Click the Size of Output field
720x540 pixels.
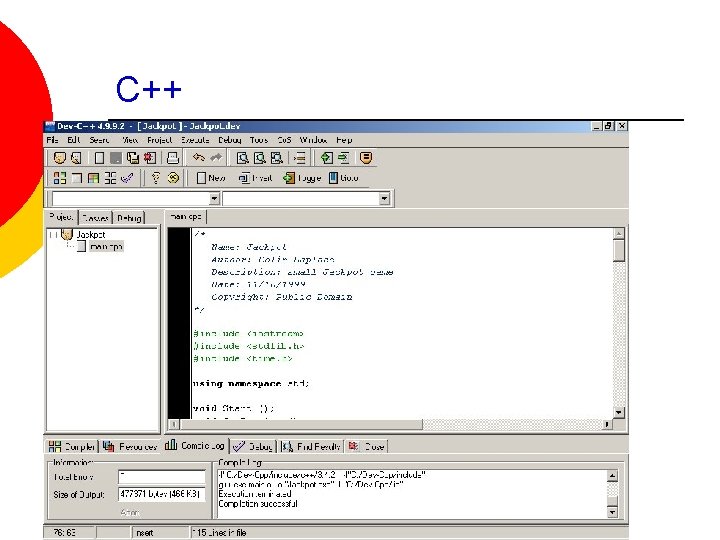(x=162, y=494)
